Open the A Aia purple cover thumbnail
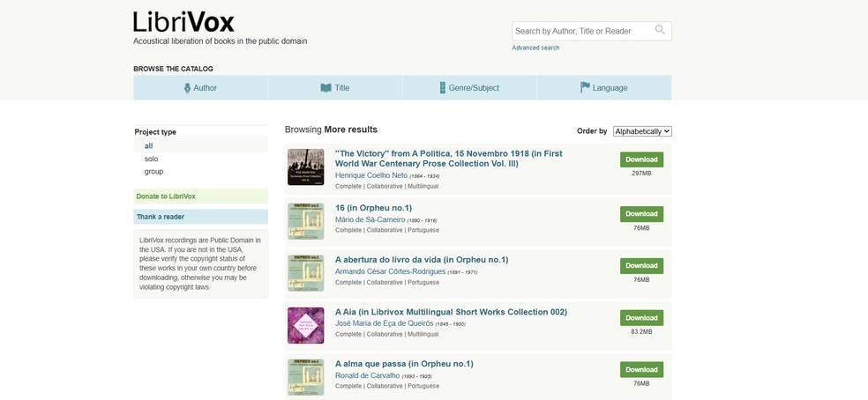Viewport: 868px width, 400px height. tap(305, 325)
